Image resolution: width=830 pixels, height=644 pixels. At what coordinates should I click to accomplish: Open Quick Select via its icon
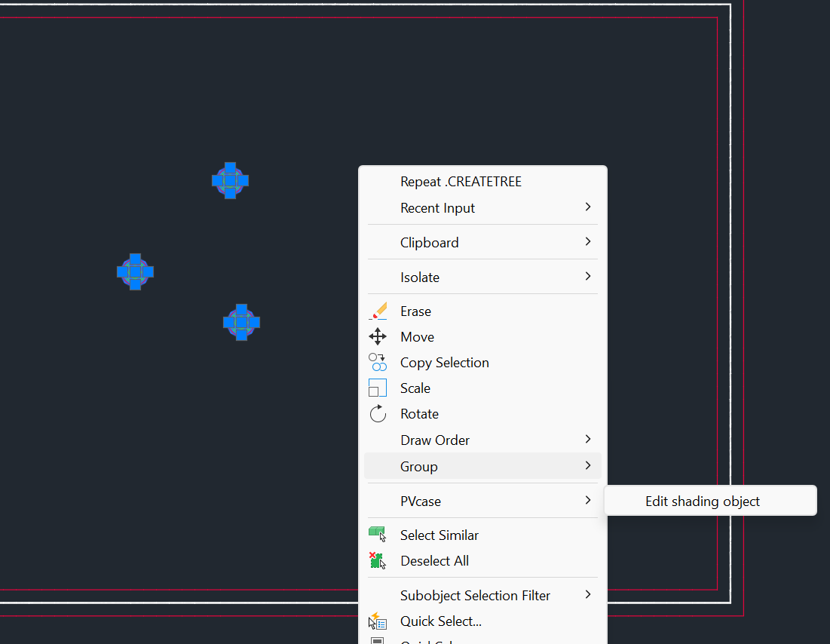click(x=378, y=621)
